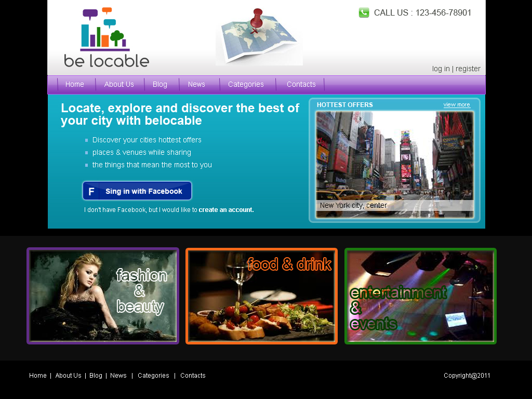Select News in purple navigation bar
This screenshot has height=399, width=532.
[x=196, y=84]
